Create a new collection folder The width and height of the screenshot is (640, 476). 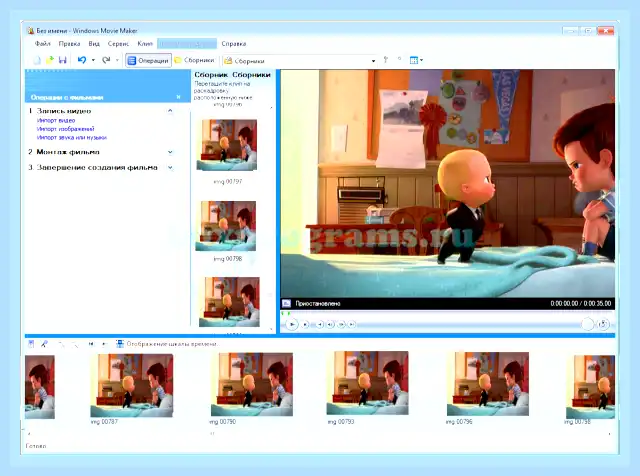[400, 60]
